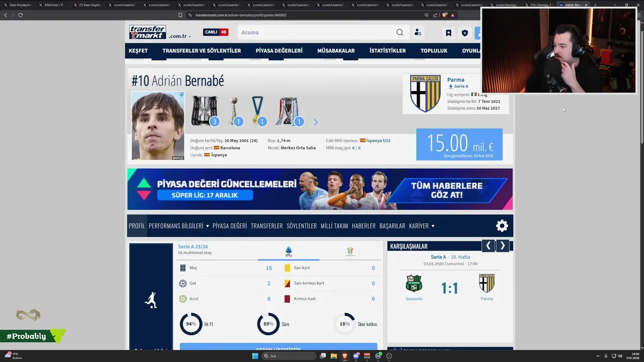This screenshot has height=362, width=644.
Task: Click the browser back arrow
Action: pyautogui.click(x=6, y=15)
